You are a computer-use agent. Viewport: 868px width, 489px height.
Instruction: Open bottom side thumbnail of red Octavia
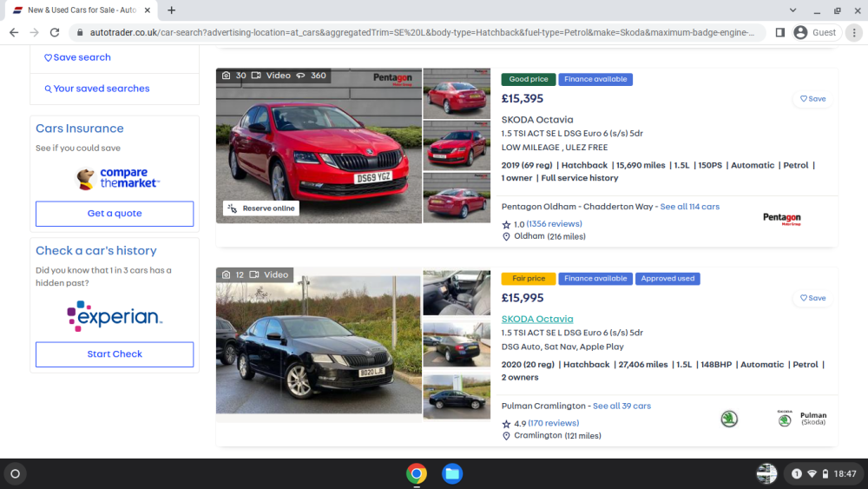coord(457,198)
